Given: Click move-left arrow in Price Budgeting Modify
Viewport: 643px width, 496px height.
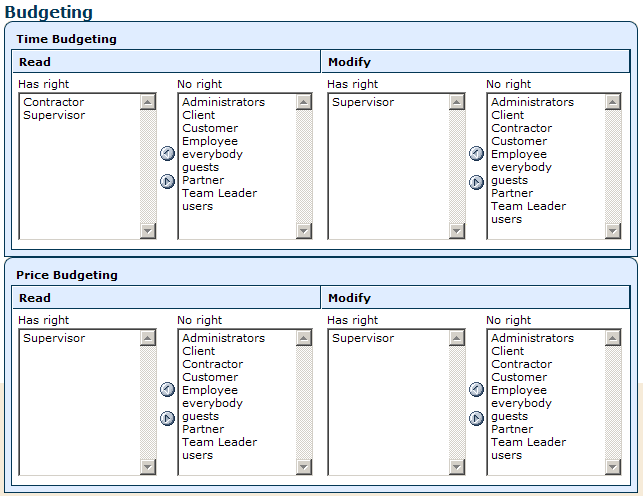Looking at the screenshot, I should coord(476,389).
